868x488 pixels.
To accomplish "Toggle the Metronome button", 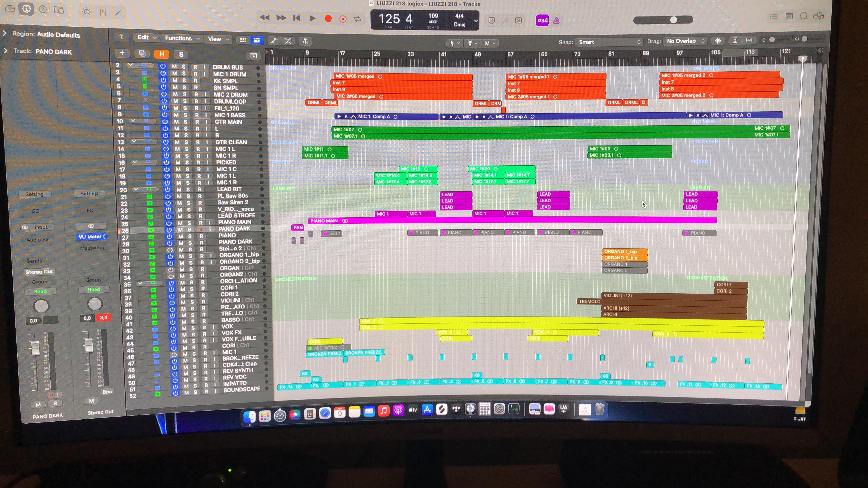I will pyautogui.click(x=557, y=21).
